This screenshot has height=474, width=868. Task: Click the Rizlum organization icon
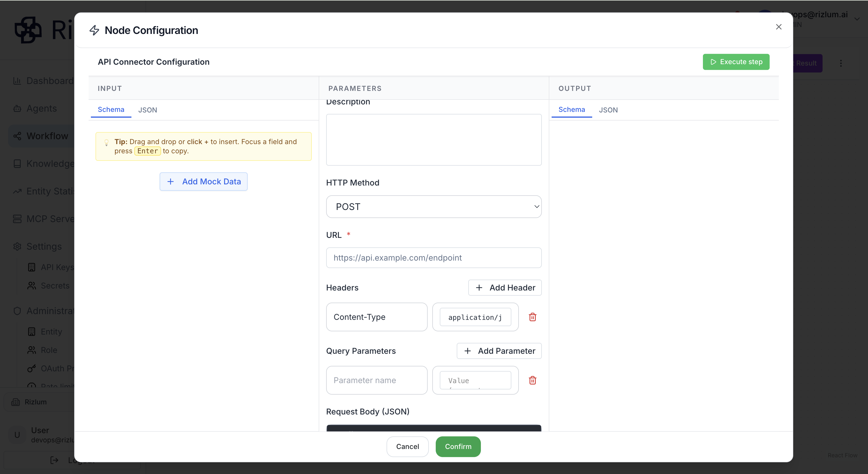(16, 402)
